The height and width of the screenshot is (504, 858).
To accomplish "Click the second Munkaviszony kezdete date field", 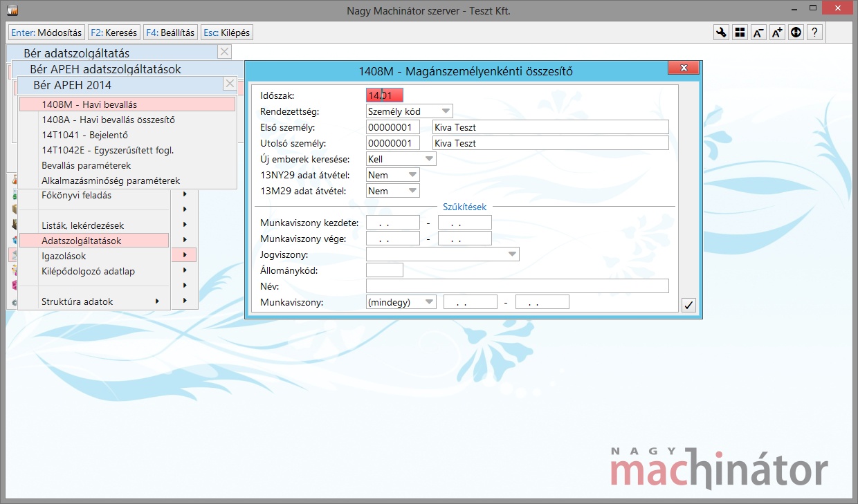I will [465, 223].
